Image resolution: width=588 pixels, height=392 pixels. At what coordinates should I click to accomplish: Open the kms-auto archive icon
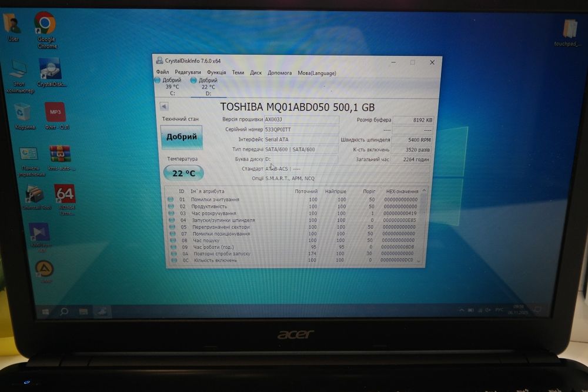click(61, 158)
